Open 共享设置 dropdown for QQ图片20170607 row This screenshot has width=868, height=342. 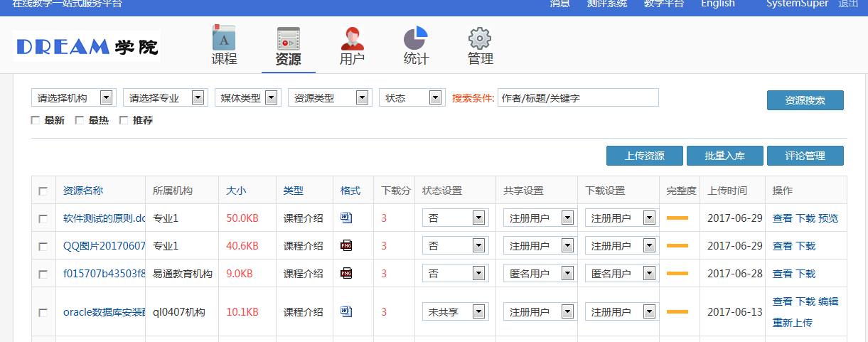540,245
